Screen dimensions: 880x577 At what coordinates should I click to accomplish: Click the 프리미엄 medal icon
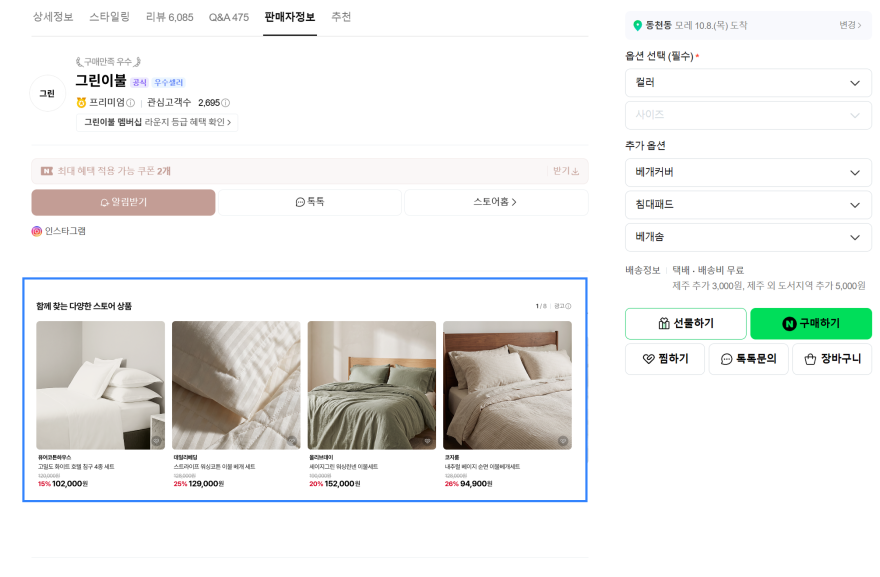pyautogui.click(x=81, y=102)
